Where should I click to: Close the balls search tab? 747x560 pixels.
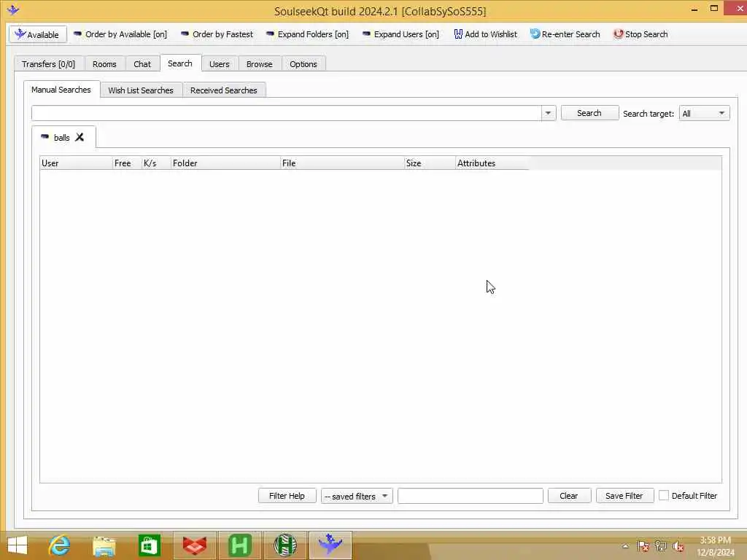pyautogui.click(x=80, y=137)
